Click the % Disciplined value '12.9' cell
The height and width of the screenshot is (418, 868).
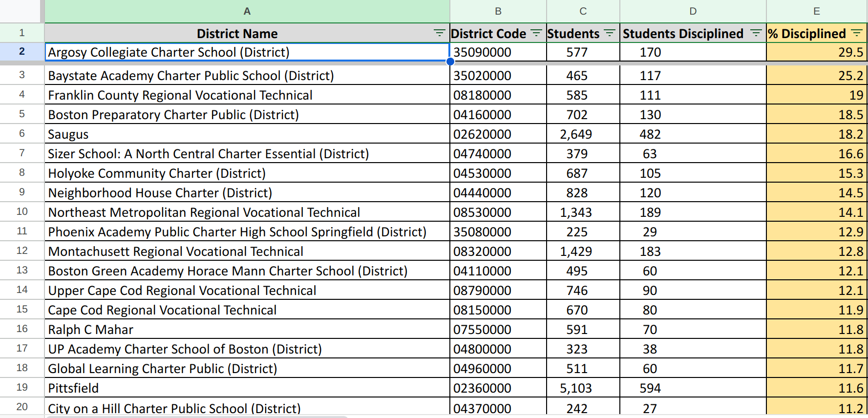(817, 231)
